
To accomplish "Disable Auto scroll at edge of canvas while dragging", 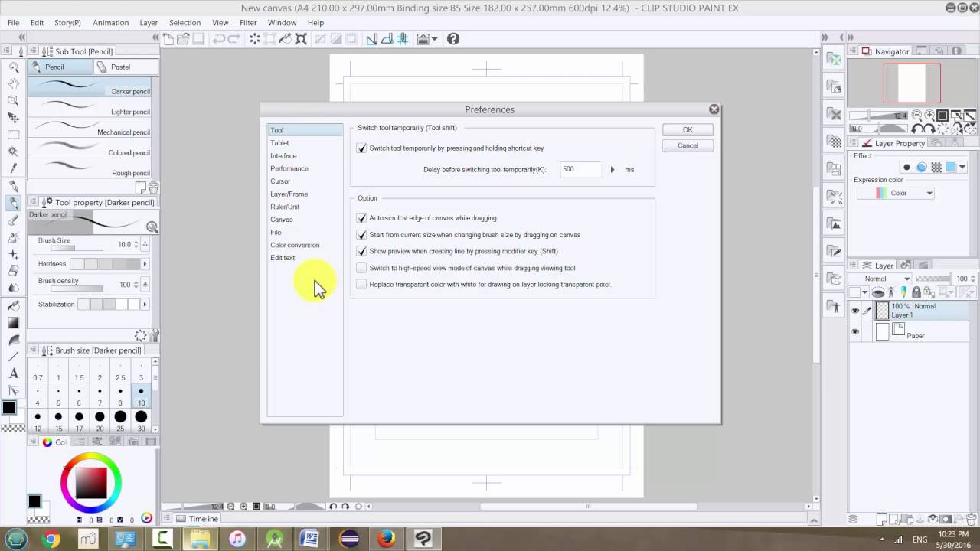I will click(361, 218).
